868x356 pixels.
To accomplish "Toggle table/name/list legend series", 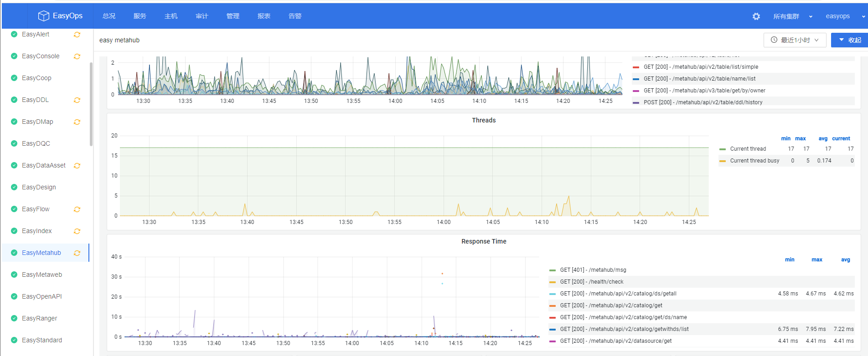I will [x=699, y=79].
